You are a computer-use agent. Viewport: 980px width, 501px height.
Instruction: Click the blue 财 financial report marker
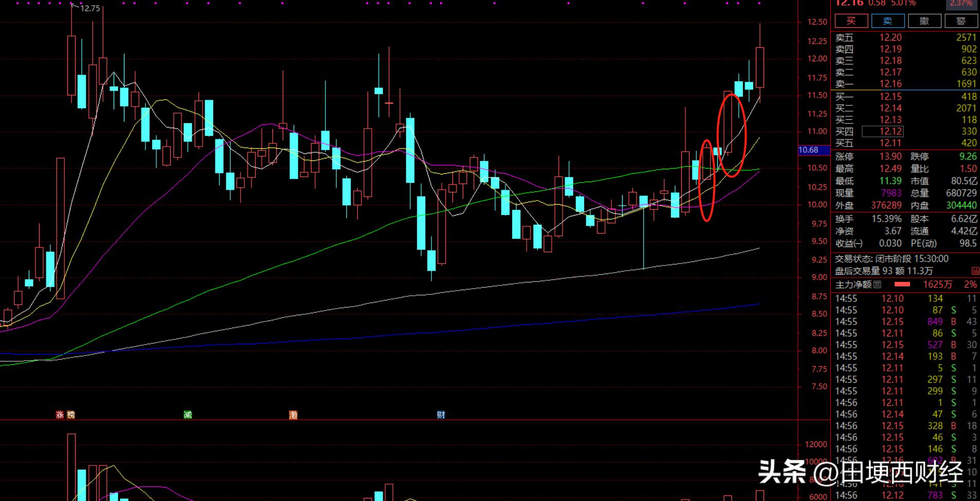tap(441, 415)
